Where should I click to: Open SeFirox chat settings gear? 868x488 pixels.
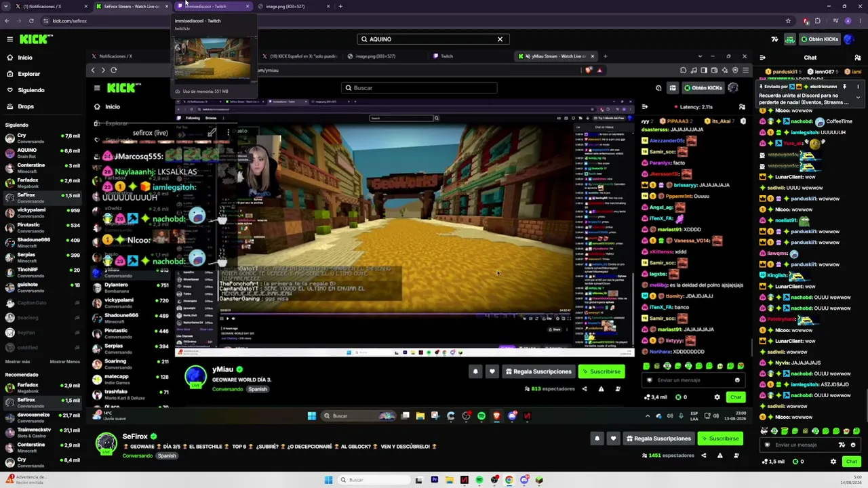[x=833, y=462]
